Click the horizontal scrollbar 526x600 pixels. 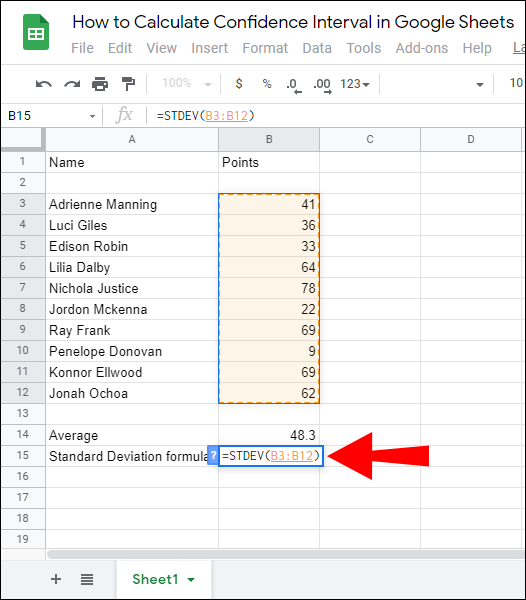pyautogui.click(x=285, y=554)
